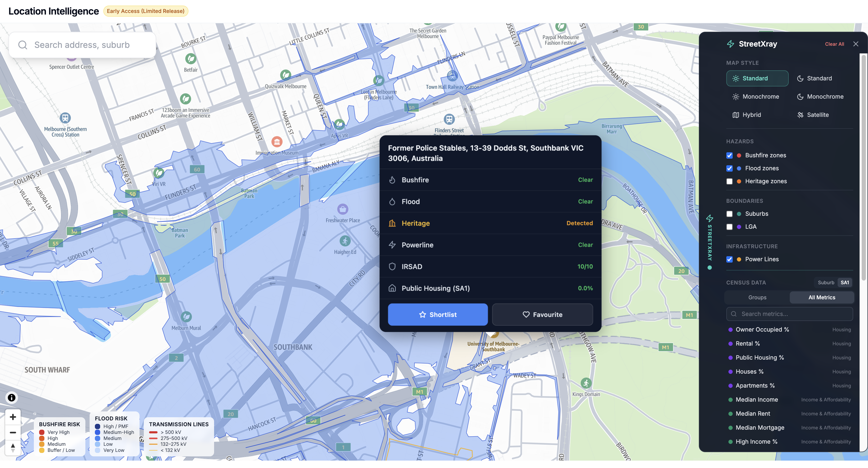Screen dimensions: 868x468
Task: Select the light Monochrome map style
Action: (x=757, y=97)
